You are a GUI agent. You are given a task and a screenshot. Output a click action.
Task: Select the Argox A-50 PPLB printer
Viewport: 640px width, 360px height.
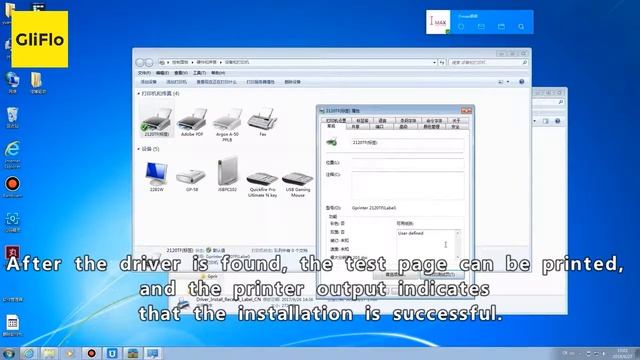coord(227,124)
